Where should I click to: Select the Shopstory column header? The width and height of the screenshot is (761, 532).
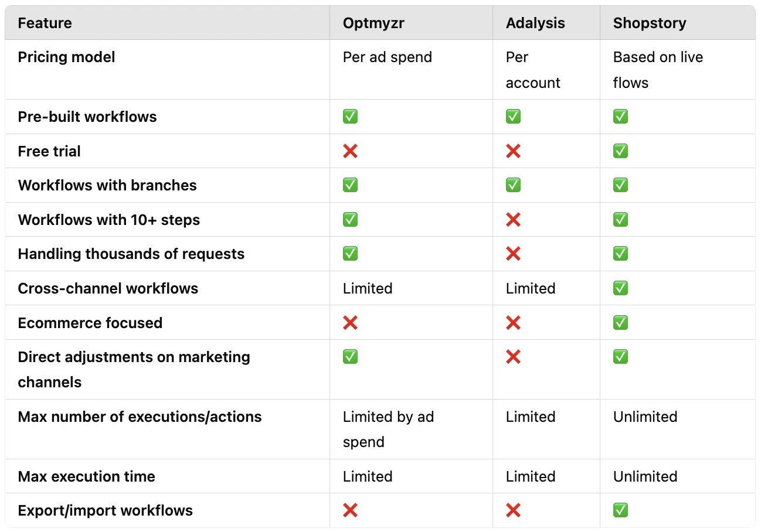tap(650, 23)
